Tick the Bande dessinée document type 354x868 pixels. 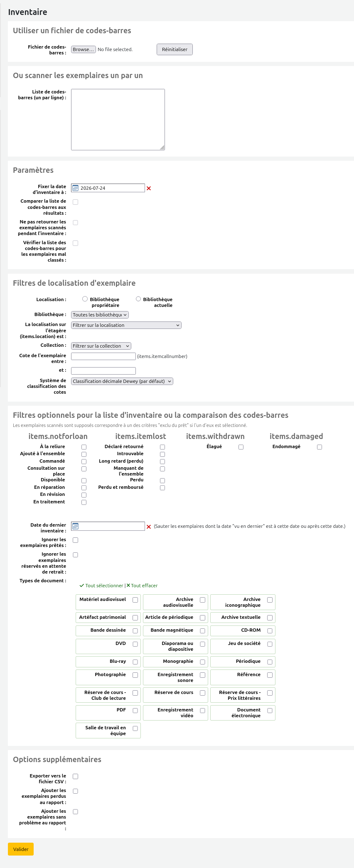click(x=135, y=631)
